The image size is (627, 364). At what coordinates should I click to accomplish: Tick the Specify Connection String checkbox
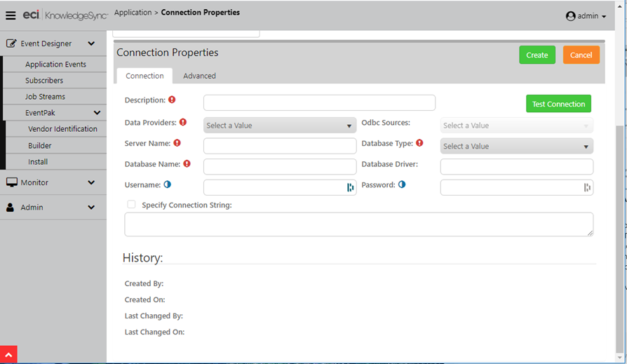pyautogui.click(x=131, y=204)
